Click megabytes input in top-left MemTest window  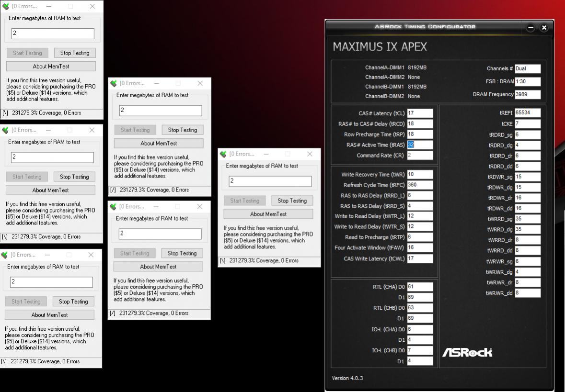[x=53, y=34]
